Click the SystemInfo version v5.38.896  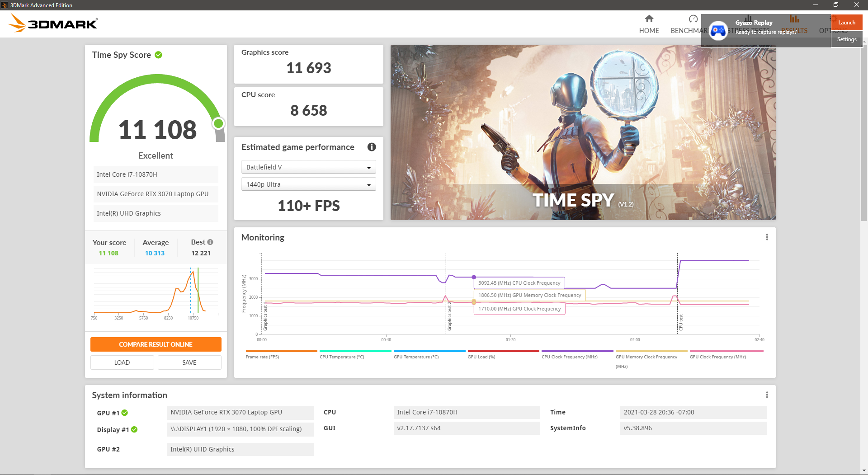pyautogui.click(x=693, y=428)
